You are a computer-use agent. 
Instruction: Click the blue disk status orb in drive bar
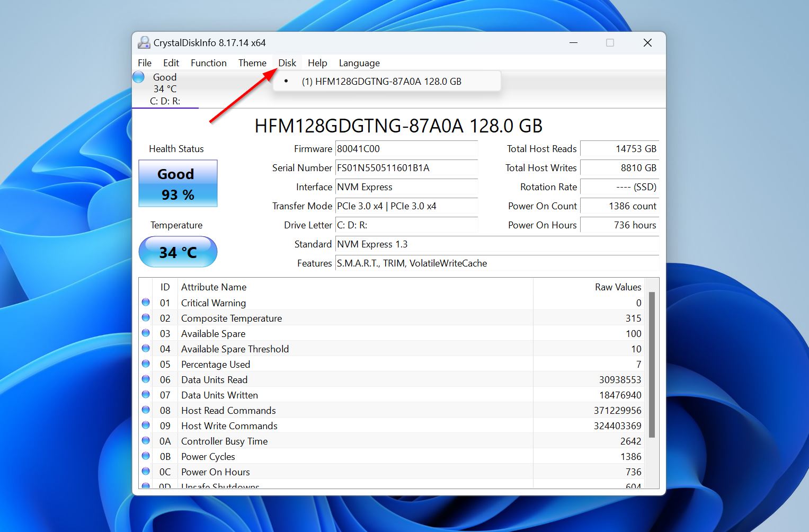click(139, 77)
